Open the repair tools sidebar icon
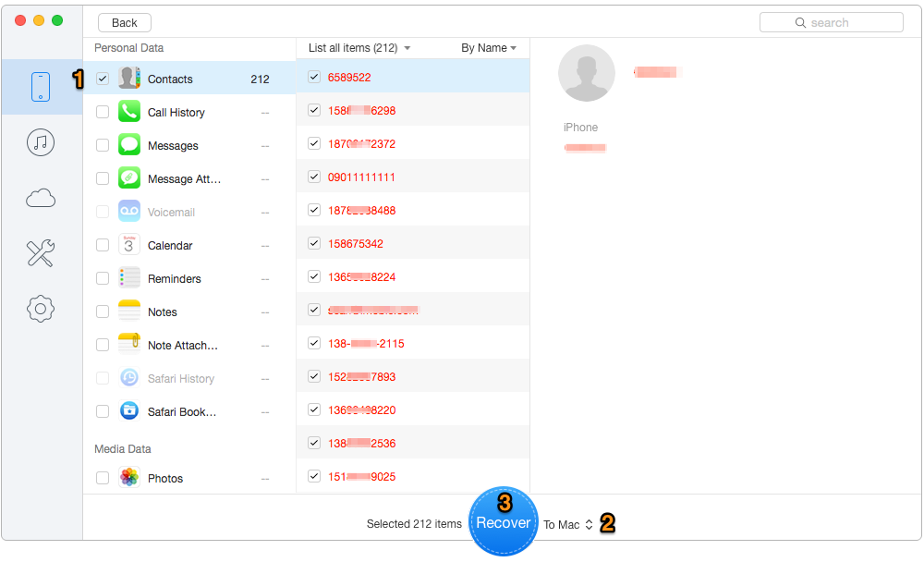The image size is (924, 562). (41, 253)
